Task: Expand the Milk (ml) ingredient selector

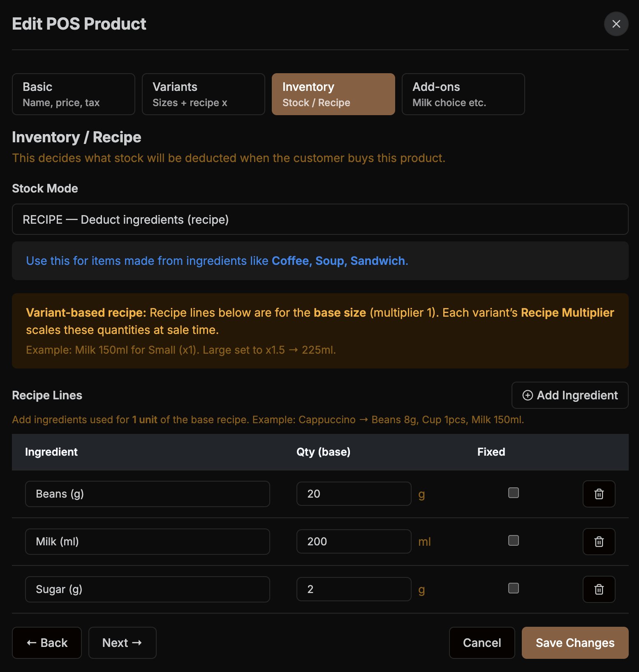Action: (x=147, y=542)
